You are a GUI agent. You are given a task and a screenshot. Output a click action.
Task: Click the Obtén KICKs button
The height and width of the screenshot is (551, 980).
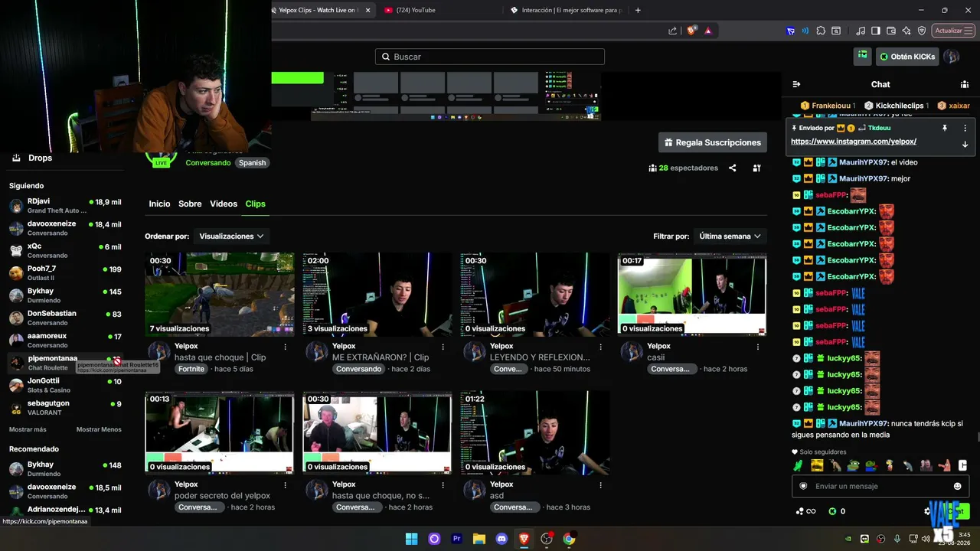coord(908,57)
